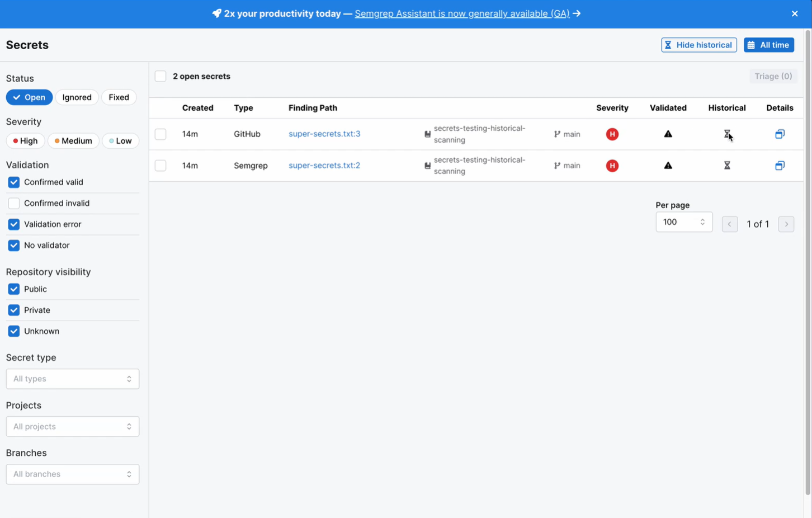Disable the Private repository visibility filter
This screenshot has width=812, height=518.
(13, 310)
